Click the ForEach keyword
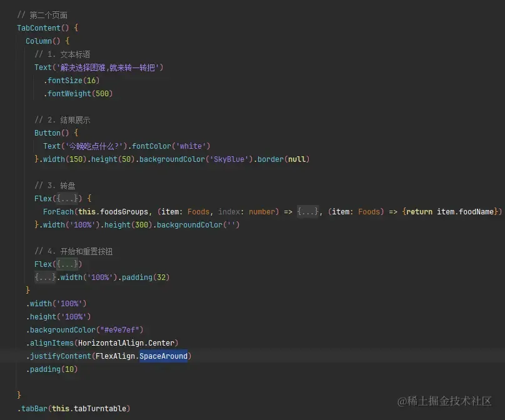This screenshot has height=420, width=505. tap(58, 212)
